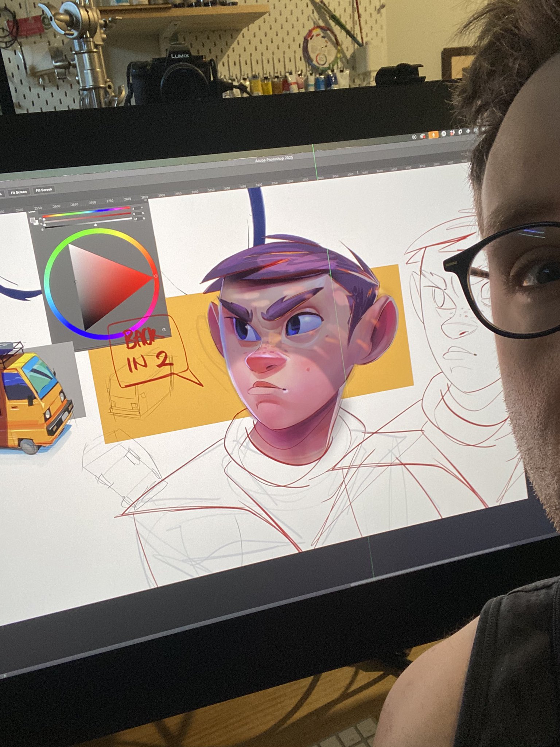
Task: Click the Fit Screen button
Action: 19,192
